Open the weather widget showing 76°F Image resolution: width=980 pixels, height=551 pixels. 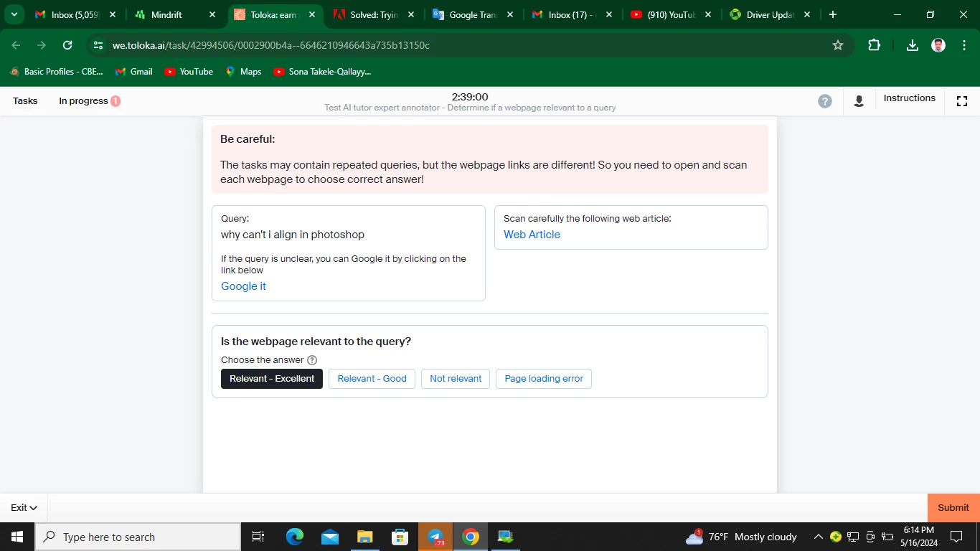(741, 537)
